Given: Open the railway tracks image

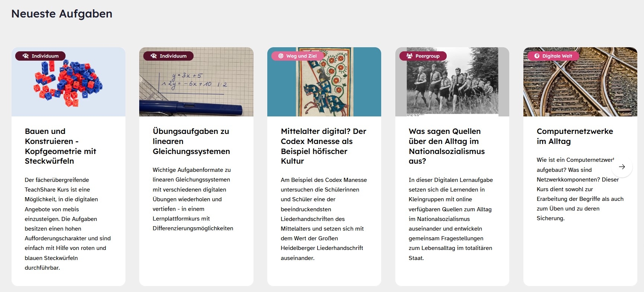Looking at the screenshot, I should 580,82.
